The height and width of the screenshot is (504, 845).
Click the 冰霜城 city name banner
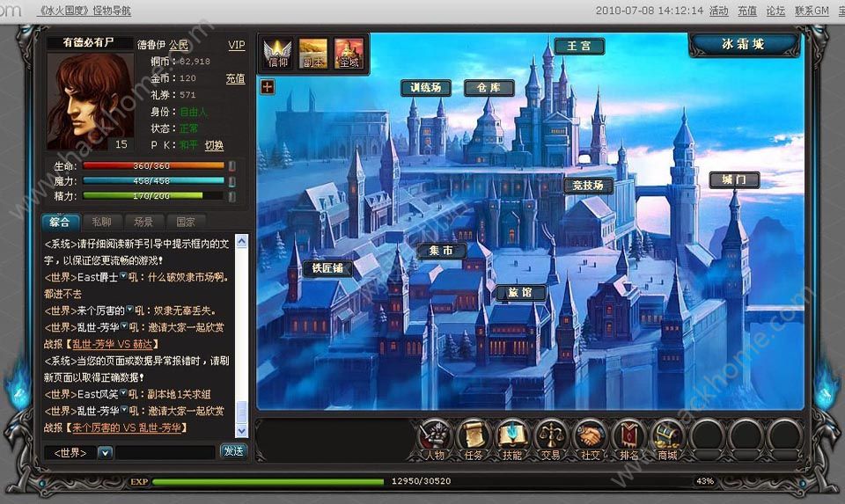pos(744,45)
